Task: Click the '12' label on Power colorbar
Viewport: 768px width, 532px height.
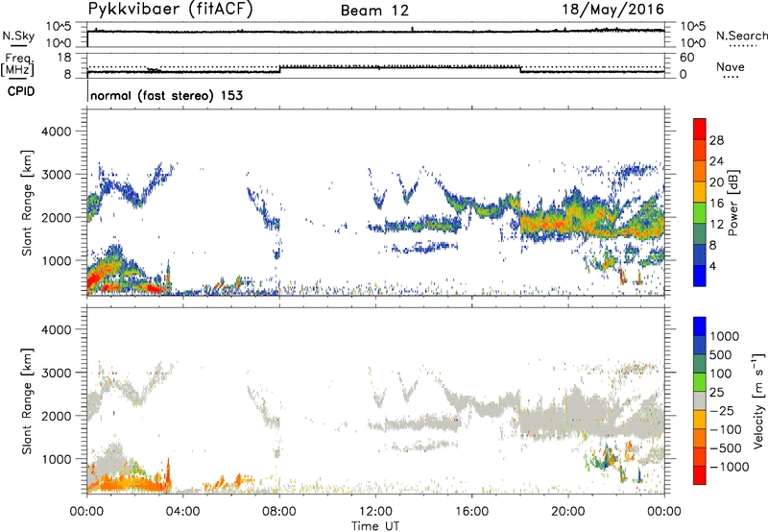Action: point(716,225)
